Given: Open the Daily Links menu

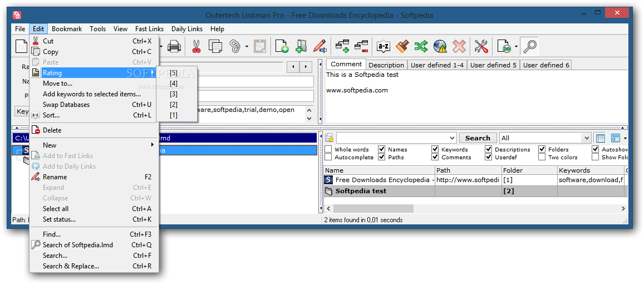Looking at the screenshot, I should point(187,29).
